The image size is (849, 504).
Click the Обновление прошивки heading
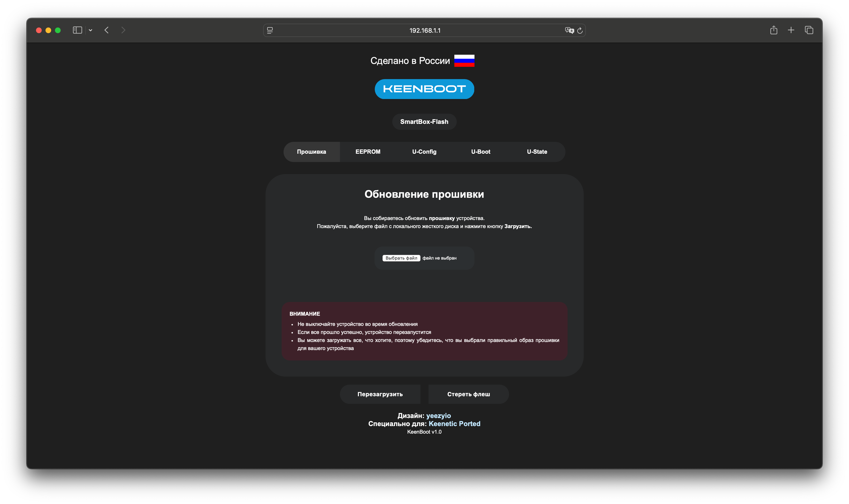[424, 194]
